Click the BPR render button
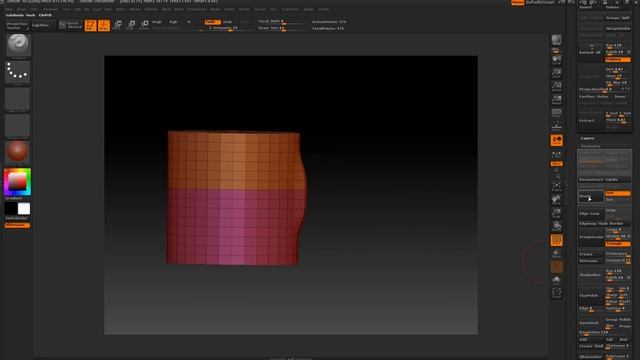 [556, 40]
